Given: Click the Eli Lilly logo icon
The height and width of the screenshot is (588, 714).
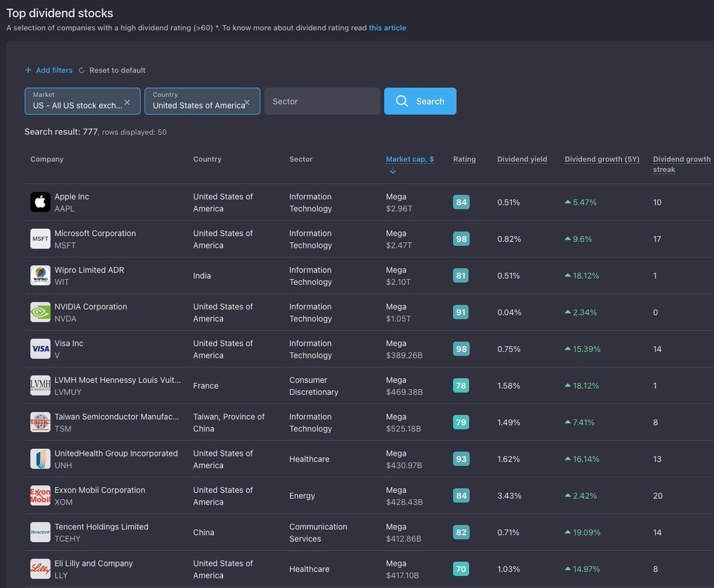Looking at the screenshot, I should (x=40, y=569).
